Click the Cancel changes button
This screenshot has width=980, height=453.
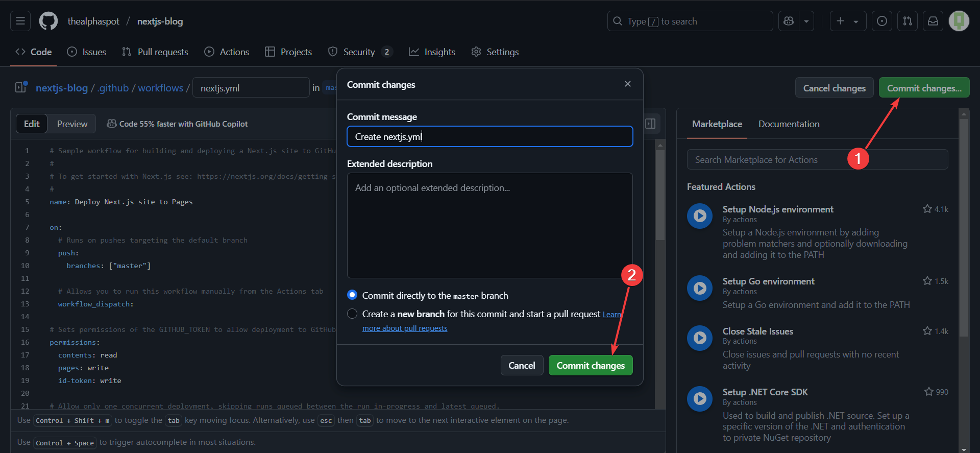coord(834,88)
